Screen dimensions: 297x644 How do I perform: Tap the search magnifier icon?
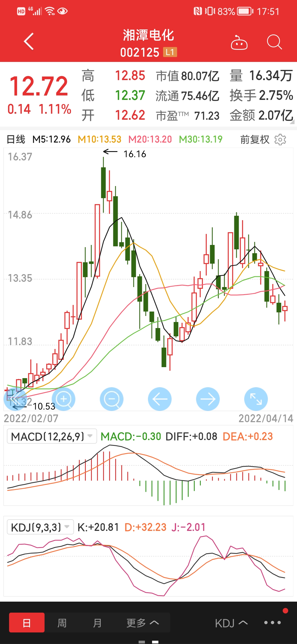(274, 42)
